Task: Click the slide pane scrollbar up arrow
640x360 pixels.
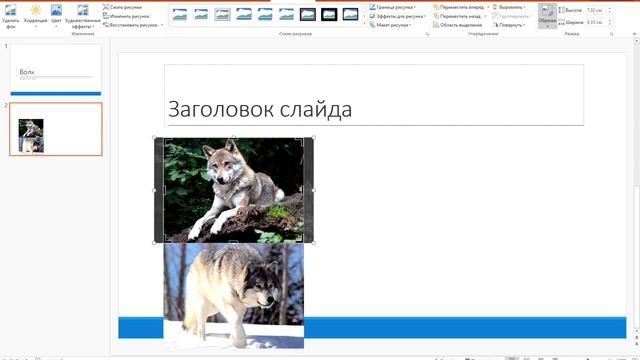Action: pyautogui.click(x=636, y=41)
